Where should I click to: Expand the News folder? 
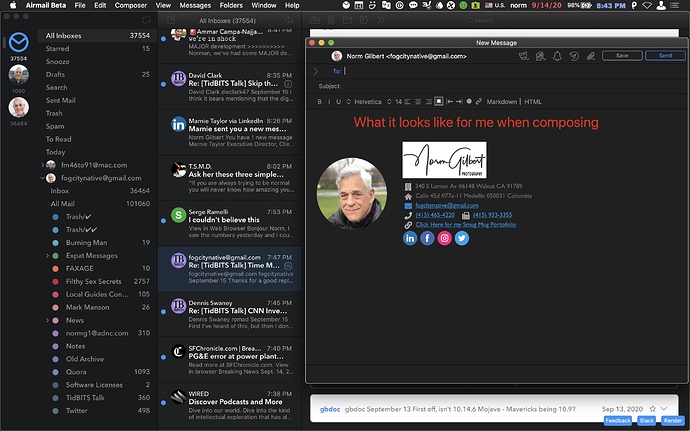(47, 320)
